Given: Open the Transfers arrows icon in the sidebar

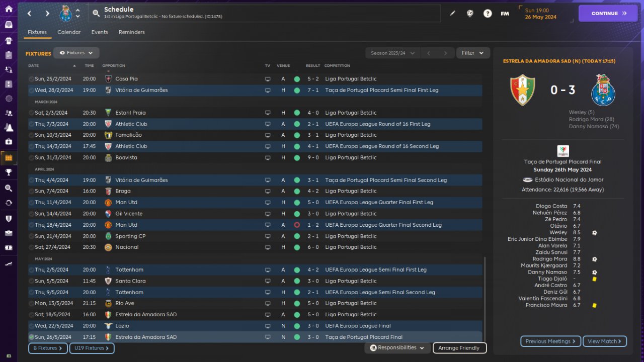Looking at the screenshot, I should [9, 203].
